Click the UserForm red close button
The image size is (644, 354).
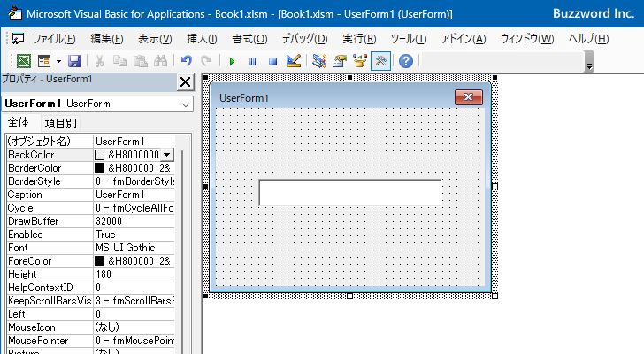pyautogui.click(x=469, y=97)
